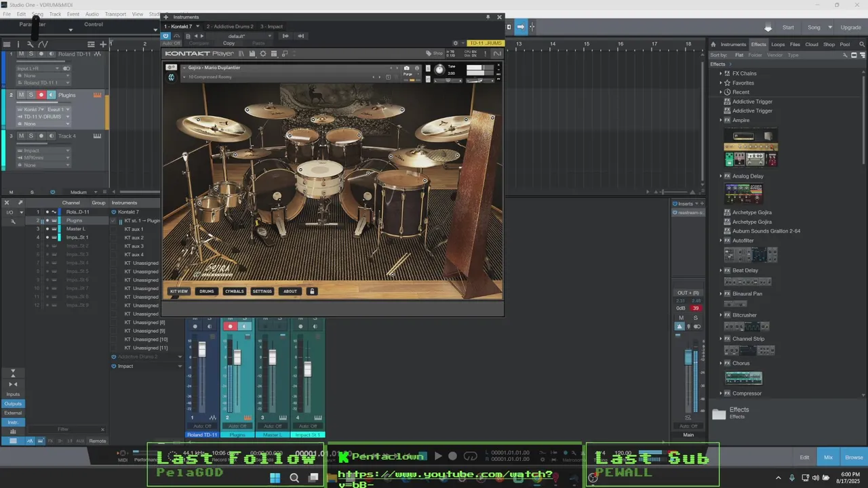Viewport: 868px width, 488px height.
Task: Click the Upgrade button at top right
Action: coord(851,27)
